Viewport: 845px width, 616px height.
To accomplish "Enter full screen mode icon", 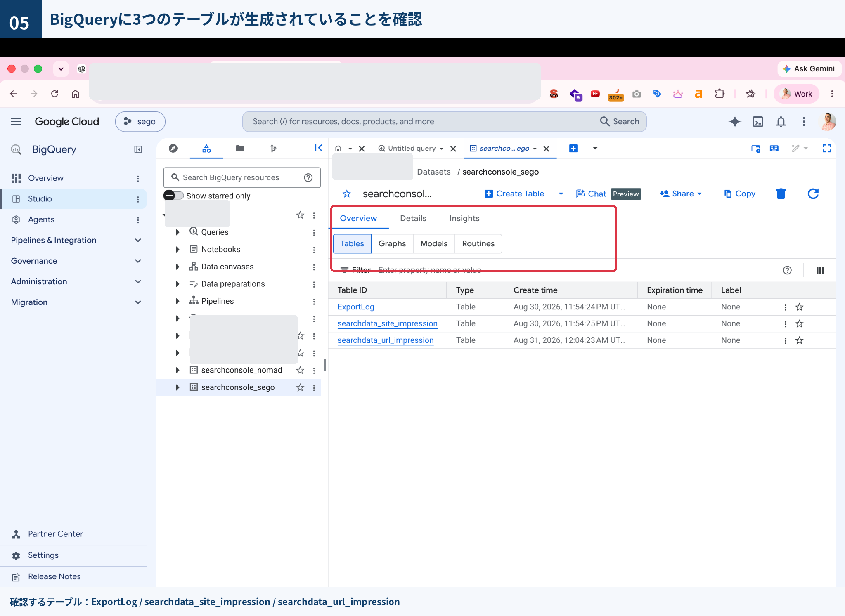I will [x=827, y=148].
